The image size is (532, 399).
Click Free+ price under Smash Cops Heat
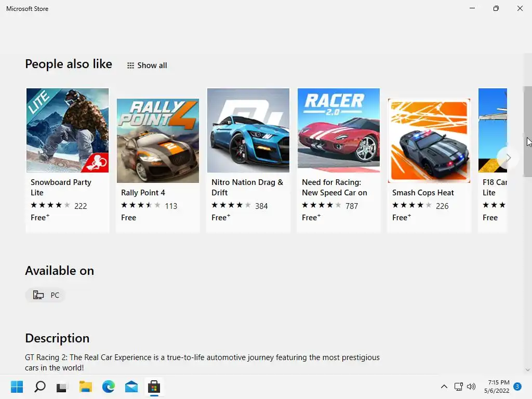[402, 218]
